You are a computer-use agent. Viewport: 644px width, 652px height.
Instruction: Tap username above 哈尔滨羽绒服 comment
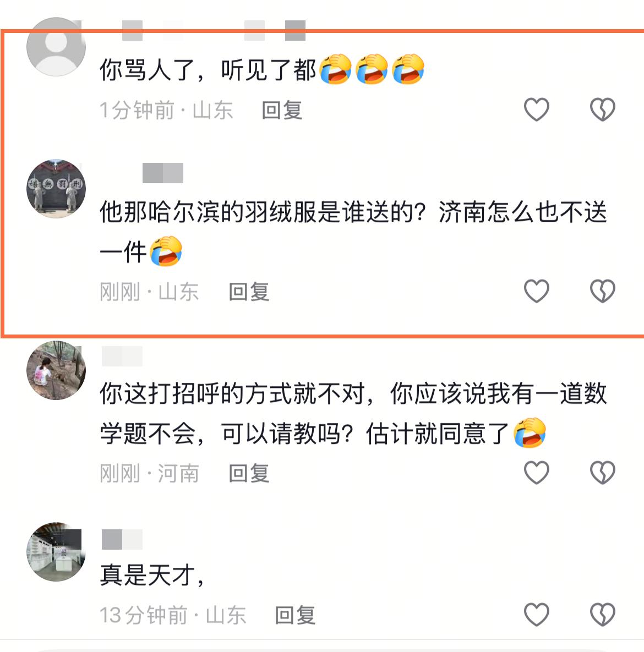(163, 173)
